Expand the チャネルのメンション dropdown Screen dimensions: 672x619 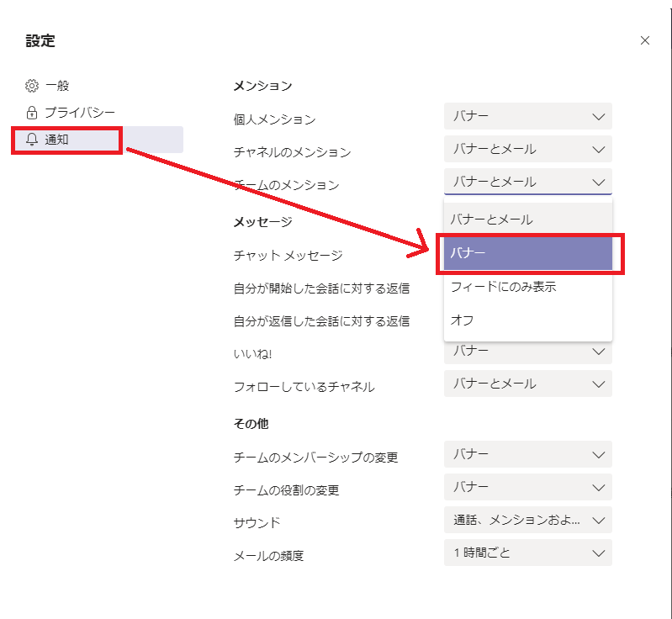527,149
